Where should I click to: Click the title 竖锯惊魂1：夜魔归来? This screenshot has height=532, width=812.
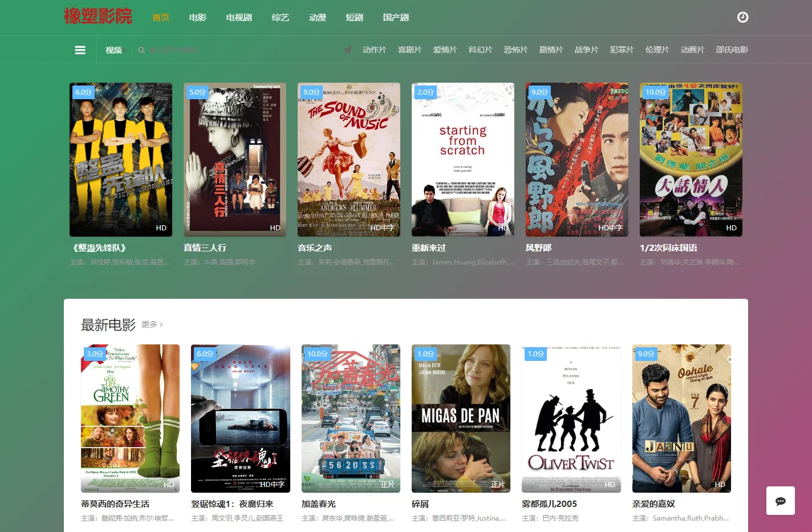tap(232, 504)
